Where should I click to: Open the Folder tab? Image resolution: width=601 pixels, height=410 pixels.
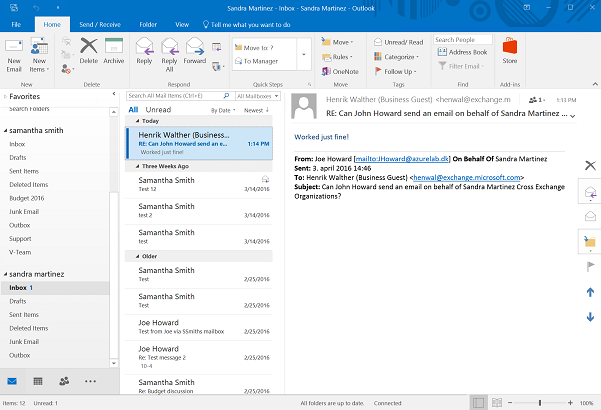(x=148, y=25)
